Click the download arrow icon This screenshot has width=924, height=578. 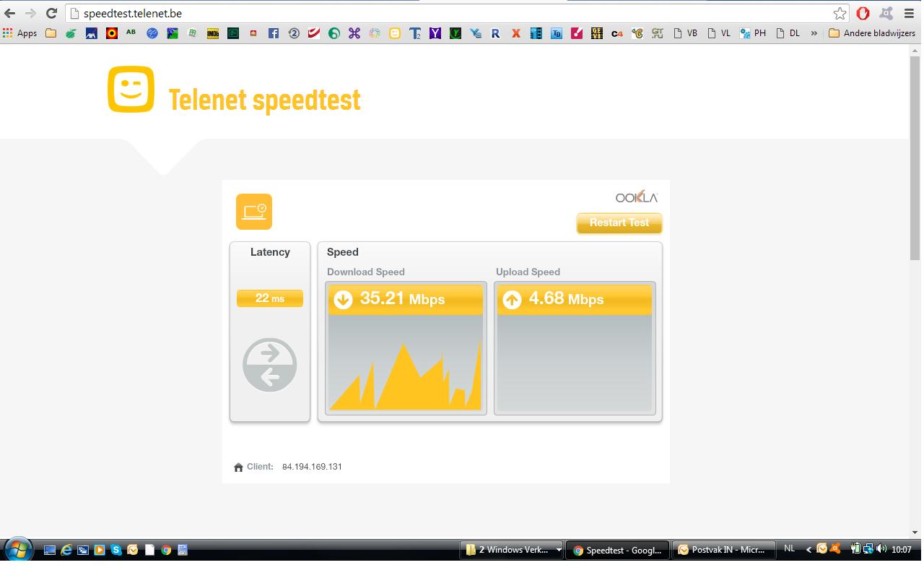pos(343,299)
